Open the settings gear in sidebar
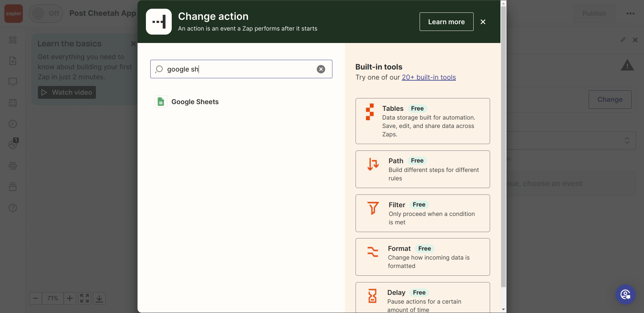The width and height of the screenshot is (644, 313). pyautogui.click(x=13, y=166)
